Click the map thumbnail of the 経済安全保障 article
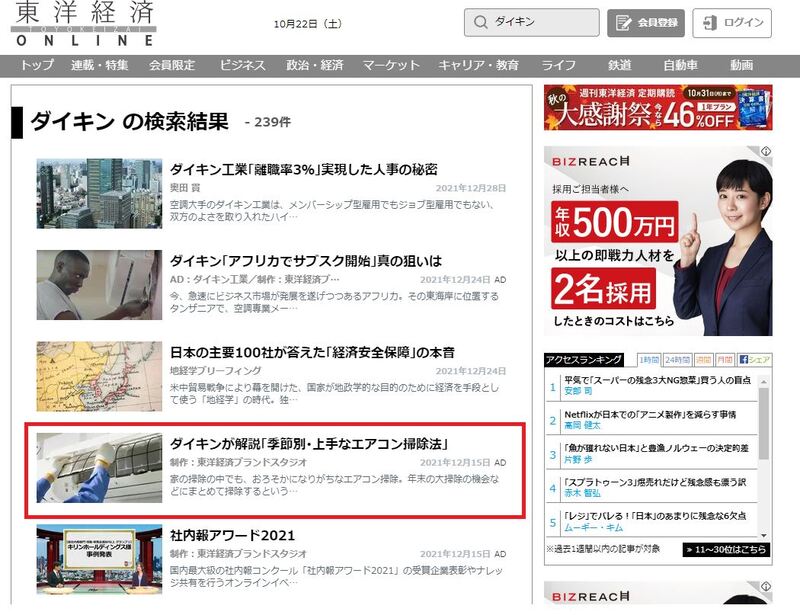 coord(99,376)
